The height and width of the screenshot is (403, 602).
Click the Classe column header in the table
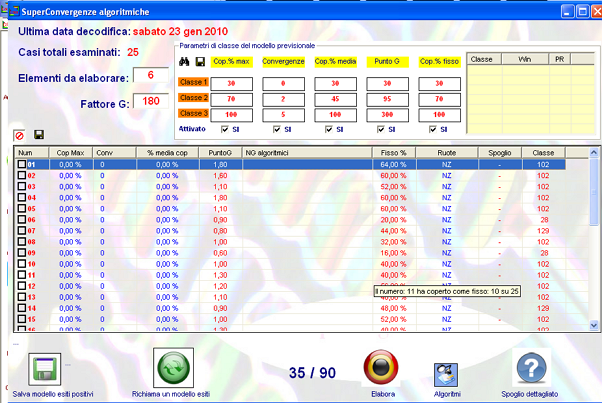pos(543,153)
